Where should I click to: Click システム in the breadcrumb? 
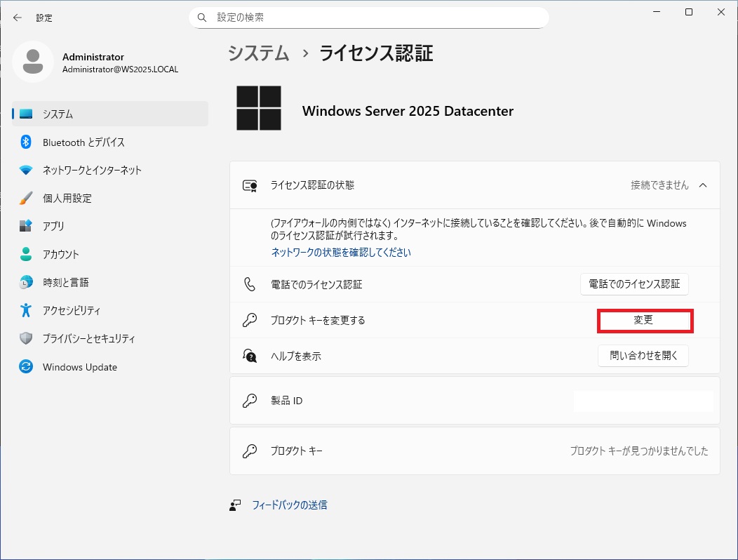pos(258,53)
